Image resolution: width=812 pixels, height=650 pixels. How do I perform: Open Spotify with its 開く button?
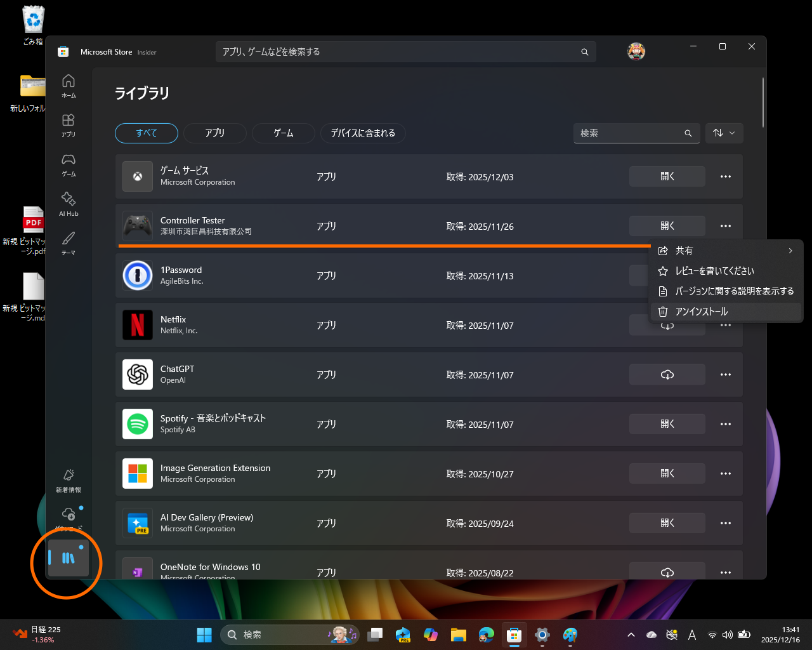pos(667,424)
